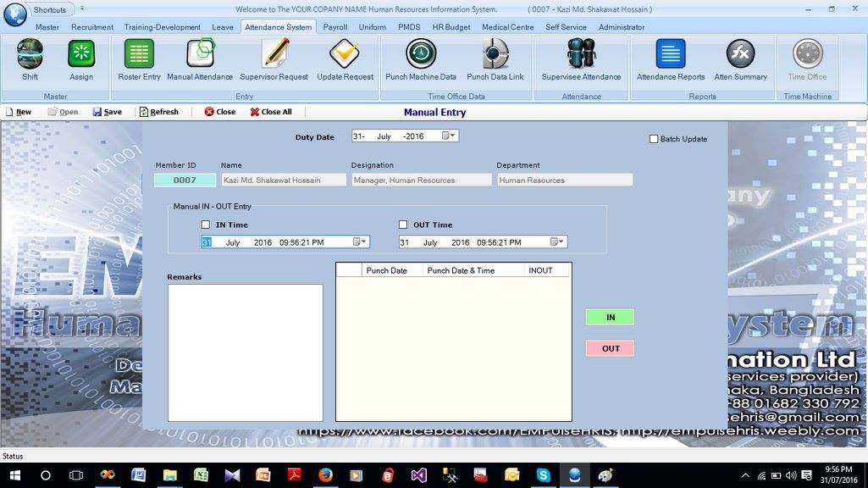Expand the Duty Date calendar dropdown

(448, 136)
